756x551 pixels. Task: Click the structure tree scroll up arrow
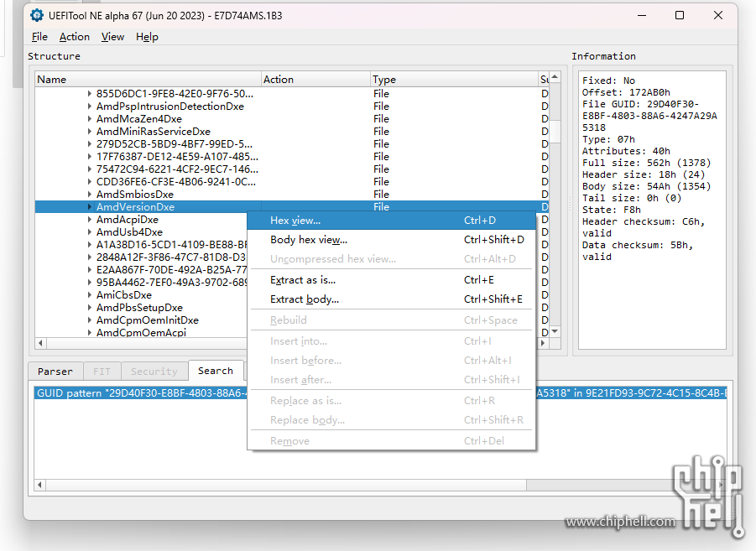pos(555,77)
